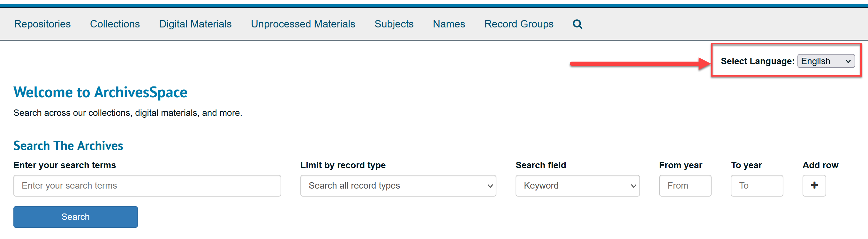Click the "Search field" label text
The height and width of the screenshot is (239, 868).
(x=540, y=165)
